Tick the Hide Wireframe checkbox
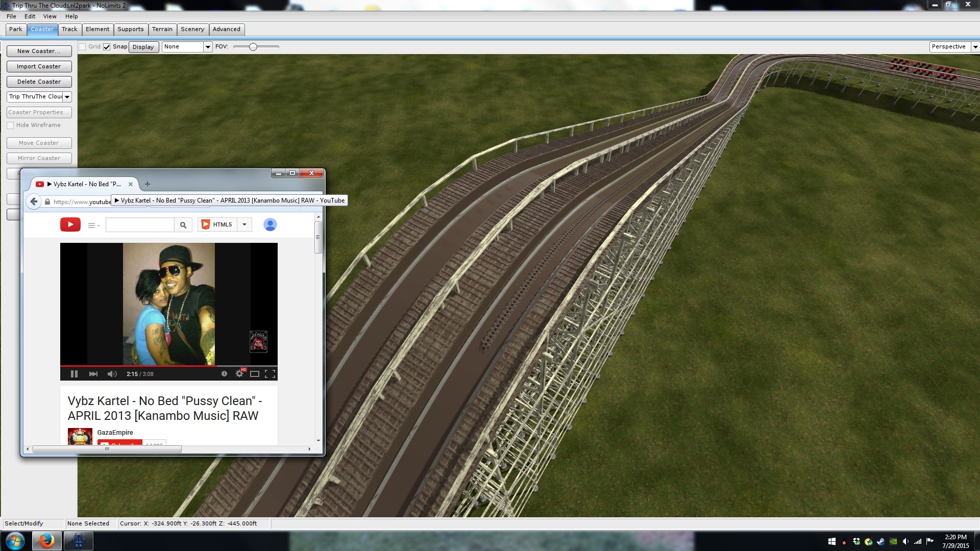Viewport: 980px width, 551px height. pyautogui.click(x=10, y=126)
